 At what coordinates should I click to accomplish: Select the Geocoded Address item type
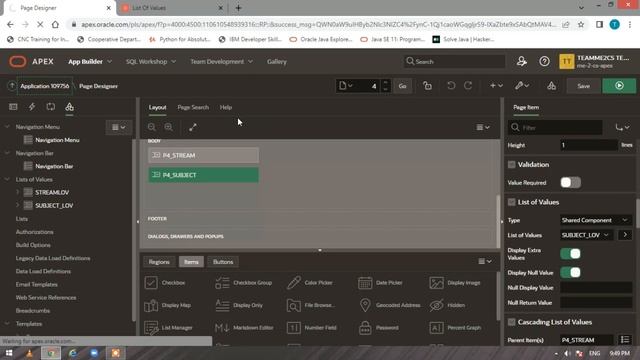[389, 305]
